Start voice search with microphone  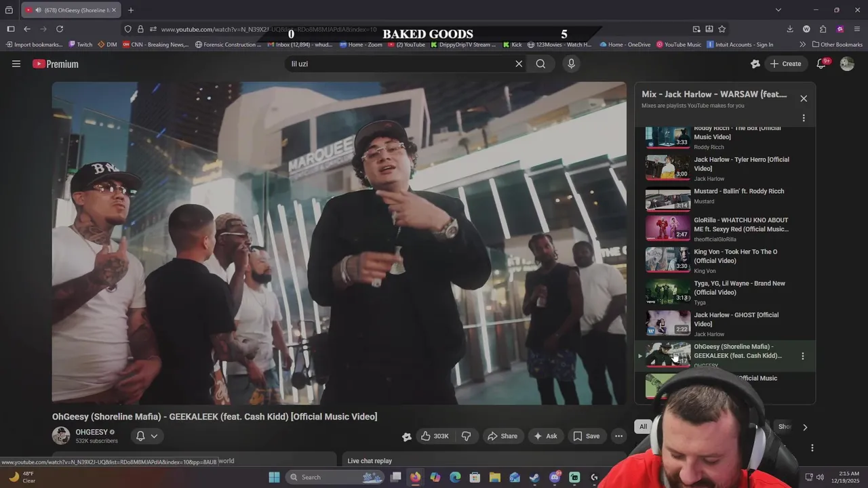tap(571, 64)
